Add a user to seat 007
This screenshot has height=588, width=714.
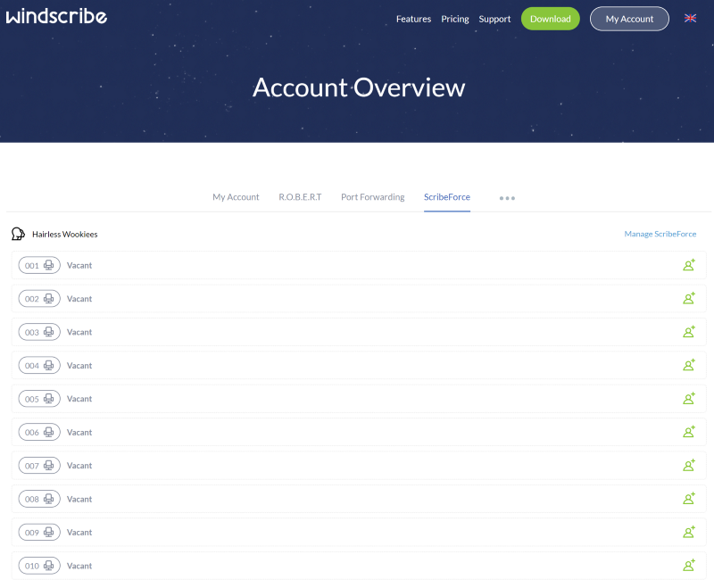point(689,465)
